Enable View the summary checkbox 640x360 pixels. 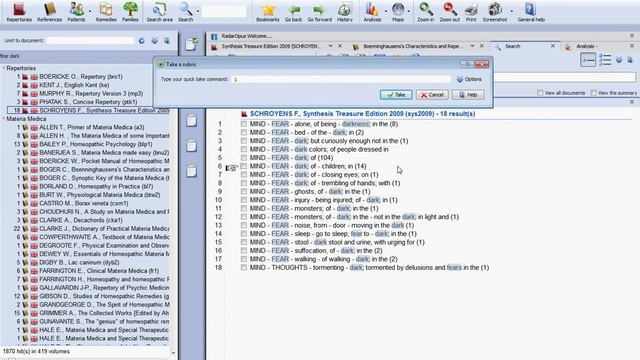click(x=593, y=93)
